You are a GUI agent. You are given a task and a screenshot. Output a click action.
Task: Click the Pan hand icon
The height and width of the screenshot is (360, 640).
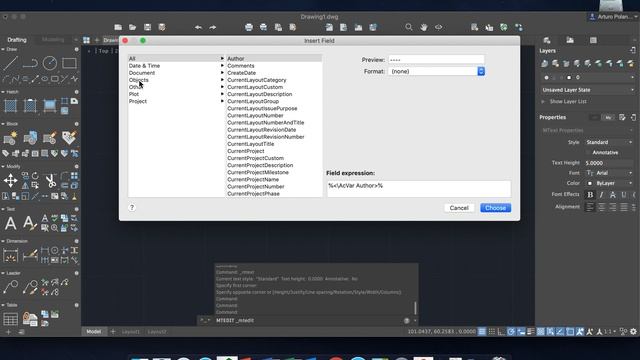point(424,27)
